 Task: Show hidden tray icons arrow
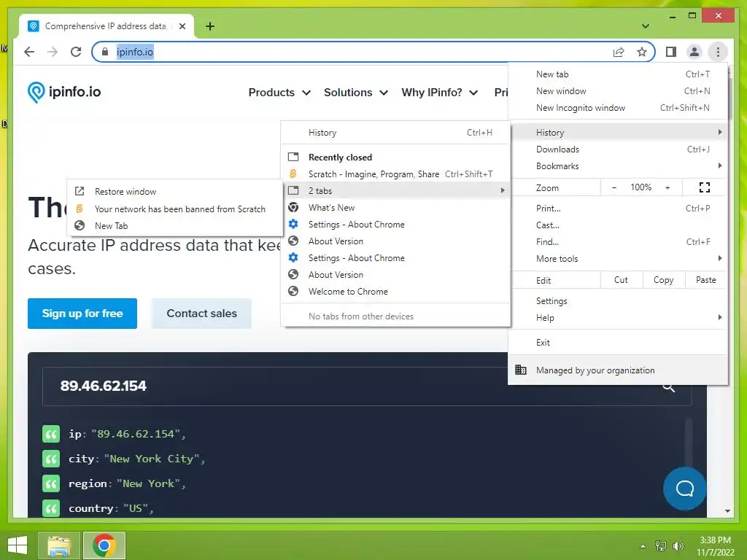643,545
